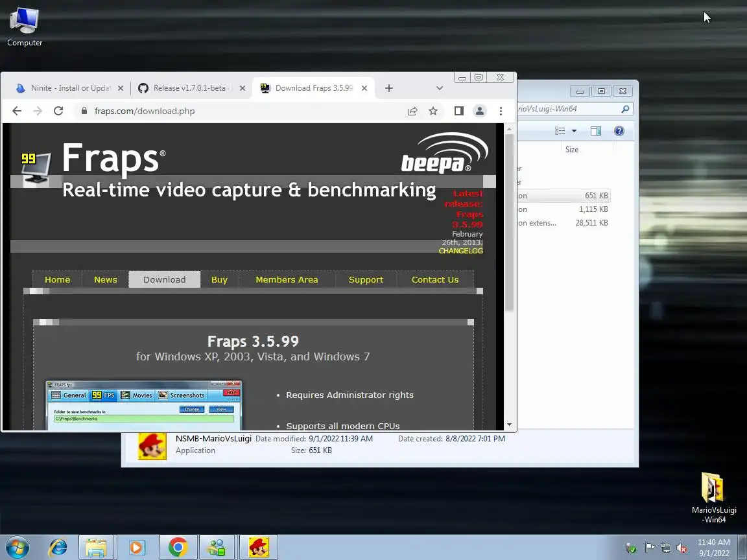Close the Ninite tab

click(121, 88)
